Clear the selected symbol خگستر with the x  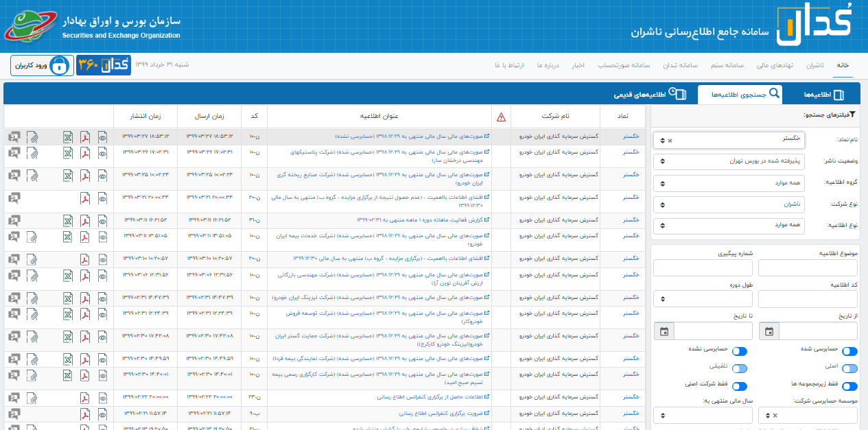point(670,141)
